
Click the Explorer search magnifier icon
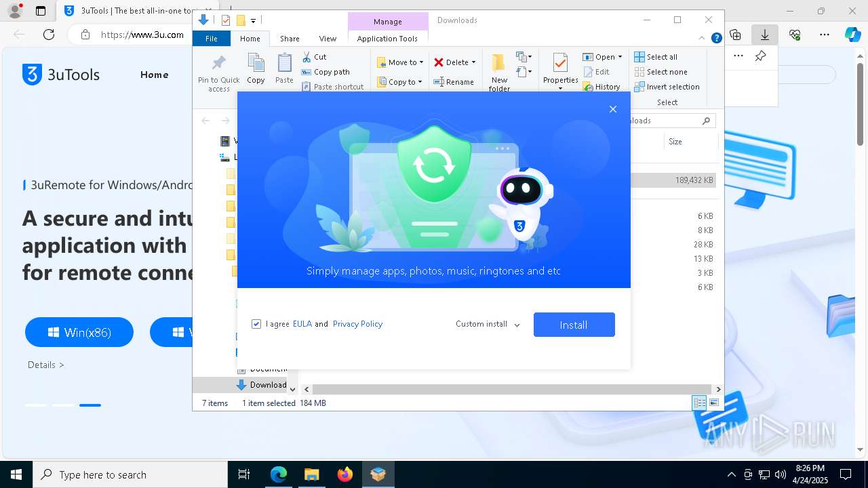706,121
